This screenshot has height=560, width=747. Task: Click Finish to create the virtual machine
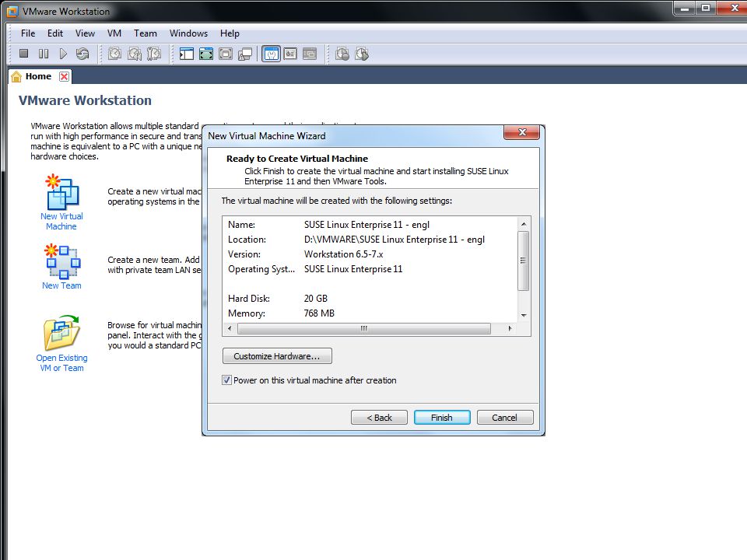point(442,418)
